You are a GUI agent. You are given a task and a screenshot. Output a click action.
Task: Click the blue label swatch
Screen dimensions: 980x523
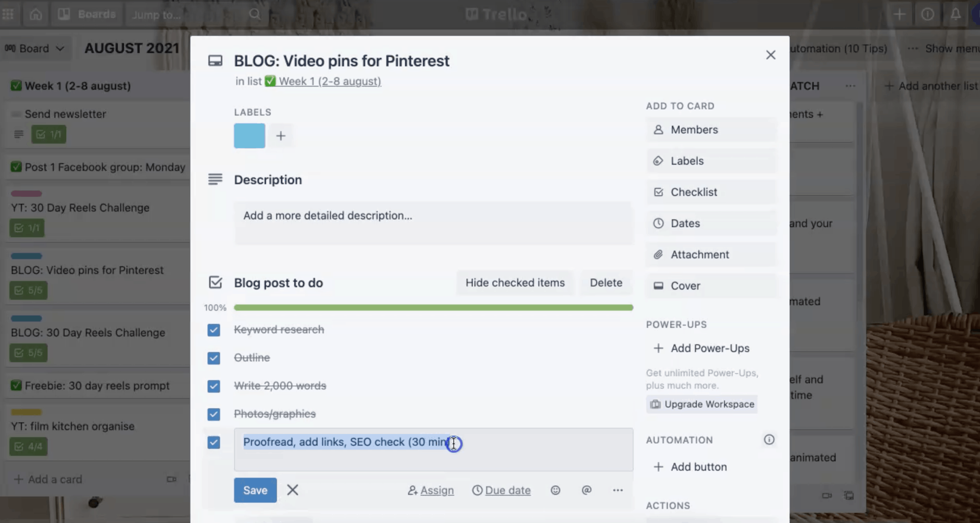250,136
